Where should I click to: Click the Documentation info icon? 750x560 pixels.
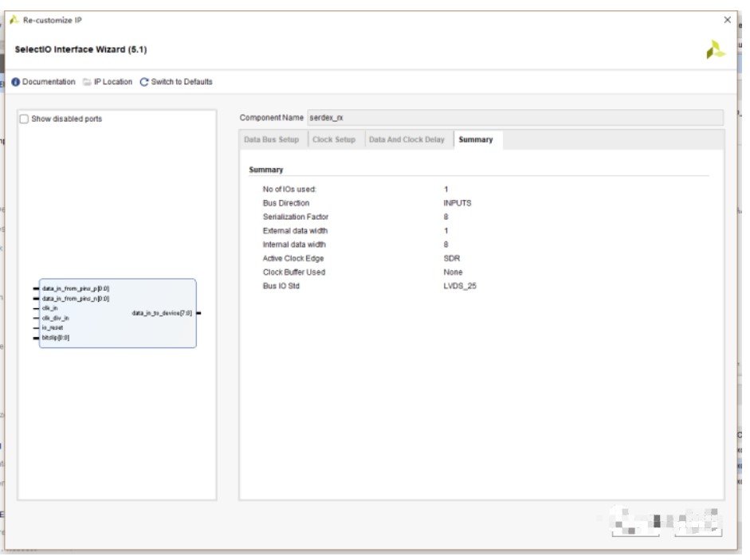point(15,82)
